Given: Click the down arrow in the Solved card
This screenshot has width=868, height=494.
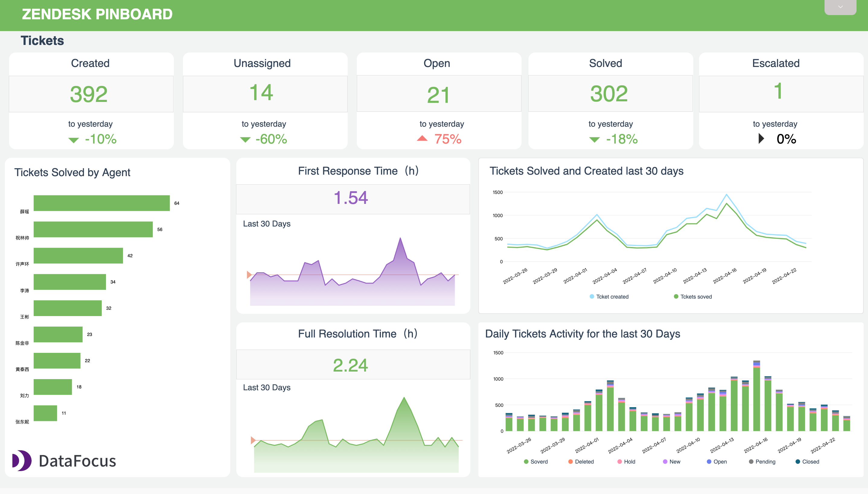Looking at the screenshot, I should click(594, 140).
